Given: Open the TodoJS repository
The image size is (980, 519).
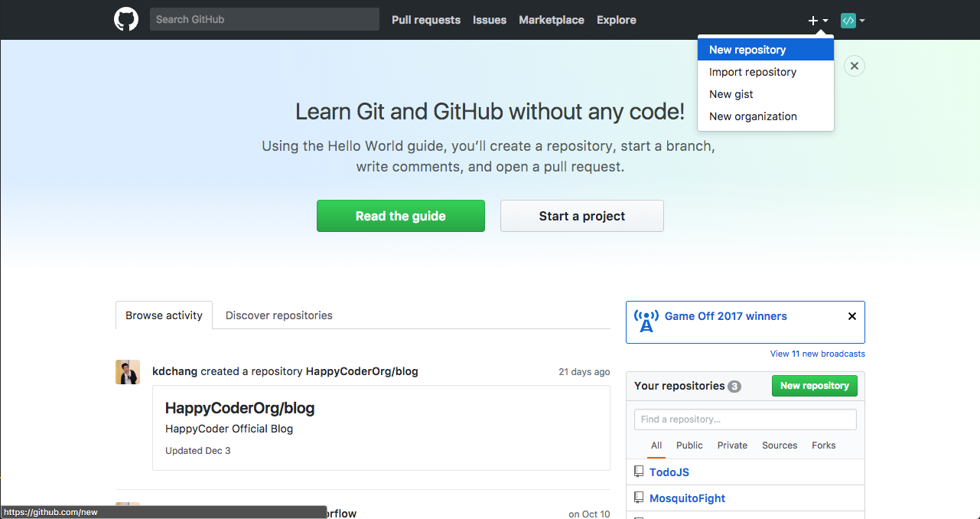Looking at the screenshot, I should pos(669,472).
